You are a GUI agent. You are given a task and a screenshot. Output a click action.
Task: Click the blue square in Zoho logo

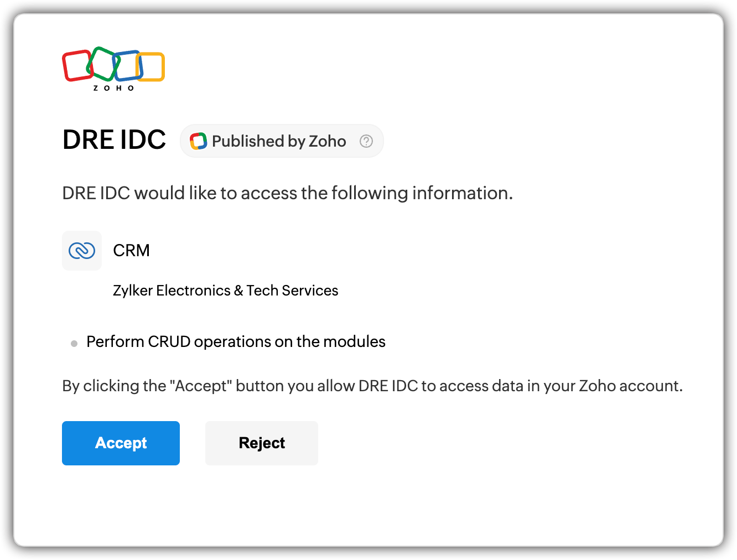[x=129, y=65]
